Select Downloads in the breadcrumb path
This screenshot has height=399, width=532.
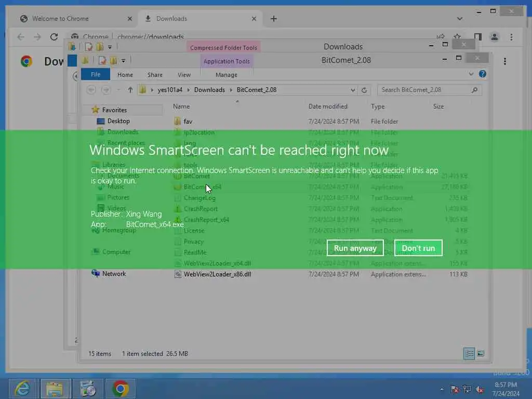(x=209, y=90)
